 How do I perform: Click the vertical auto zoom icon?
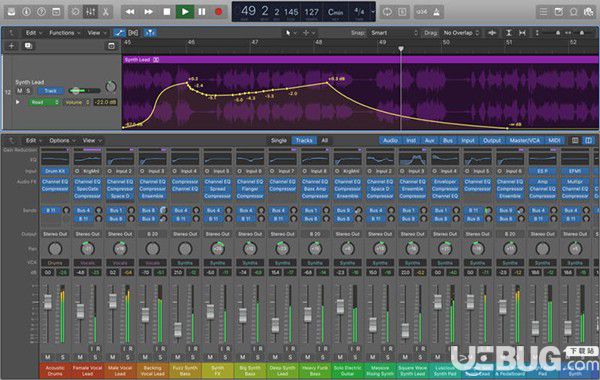[x=509, y=33]
